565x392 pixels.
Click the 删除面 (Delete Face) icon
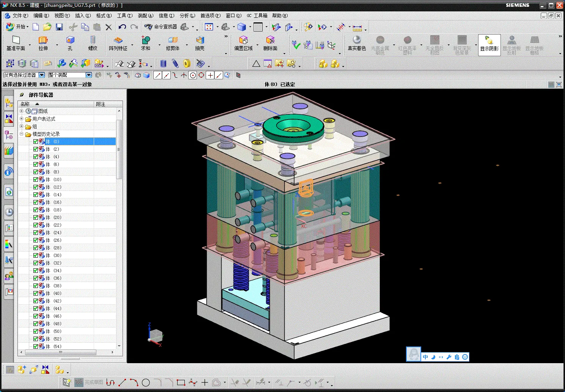(270, 40)
